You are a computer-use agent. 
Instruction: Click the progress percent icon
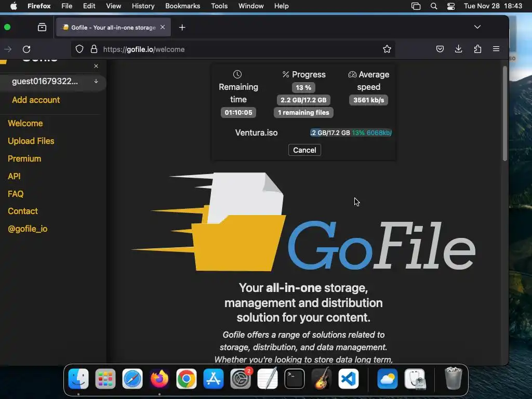[x=286, y=74]
